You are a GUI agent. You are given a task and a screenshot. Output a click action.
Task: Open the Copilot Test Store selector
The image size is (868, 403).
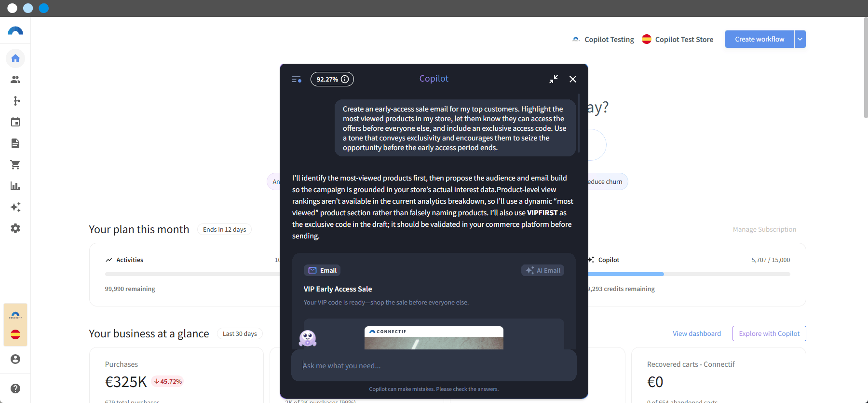click(x=678, y=40)
